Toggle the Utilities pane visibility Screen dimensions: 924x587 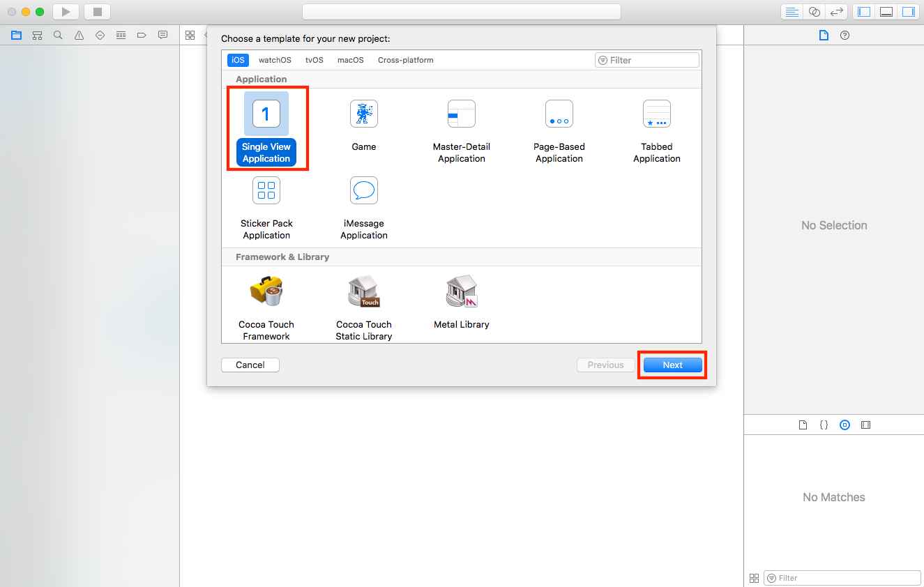click(908, 12)
